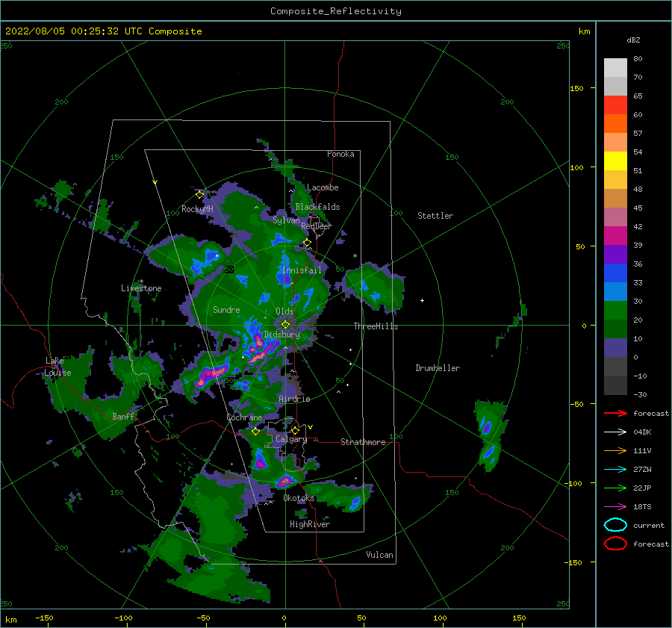Click the -150 tick label on bottom axis
672x628 pixels.
(44, 618)
